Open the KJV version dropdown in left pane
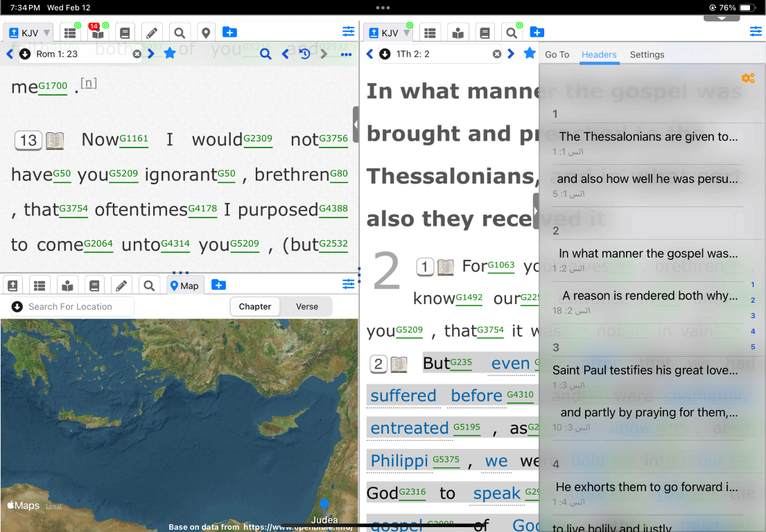Viewport: 766px width, 532px height. [x=28, y=33]
